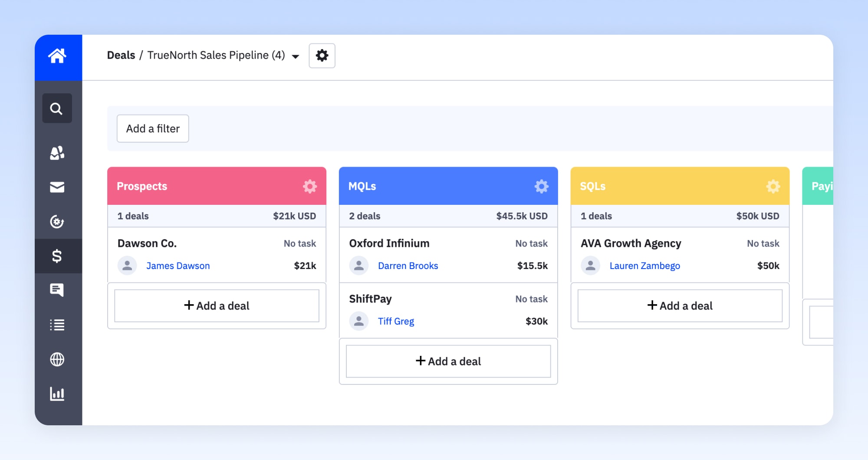The width and height of the screenshot is (868, 460).
Task: Expand the TrueNorth Sales Pipeline dropdown
Action: (296, 56)
